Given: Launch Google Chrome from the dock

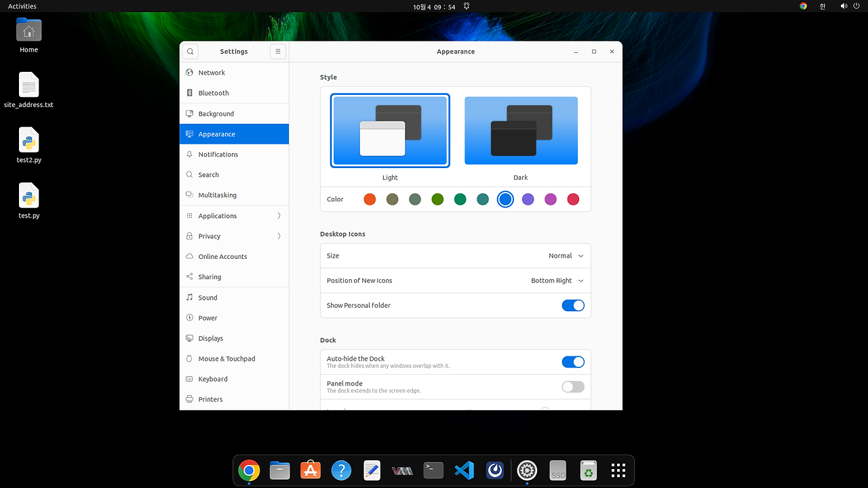Looking at the screenshot, I should pyautogui.click(x=249, y=470).
